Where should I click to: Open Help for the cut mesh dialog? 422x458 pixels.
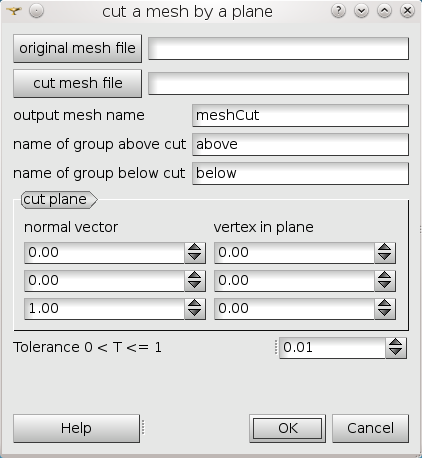[x=76, y=428]
